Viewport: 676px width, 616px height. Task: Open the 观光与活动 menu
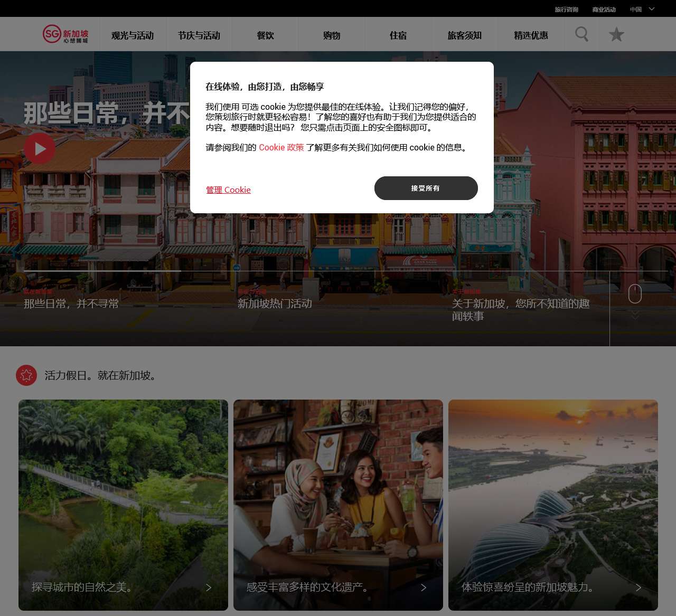(133, 35)
